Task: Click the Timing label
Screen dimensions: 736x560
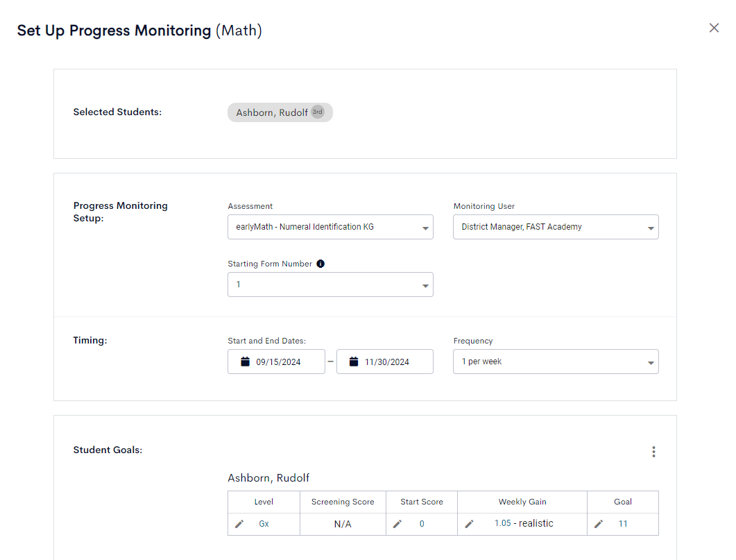Action: pos(90,340)
